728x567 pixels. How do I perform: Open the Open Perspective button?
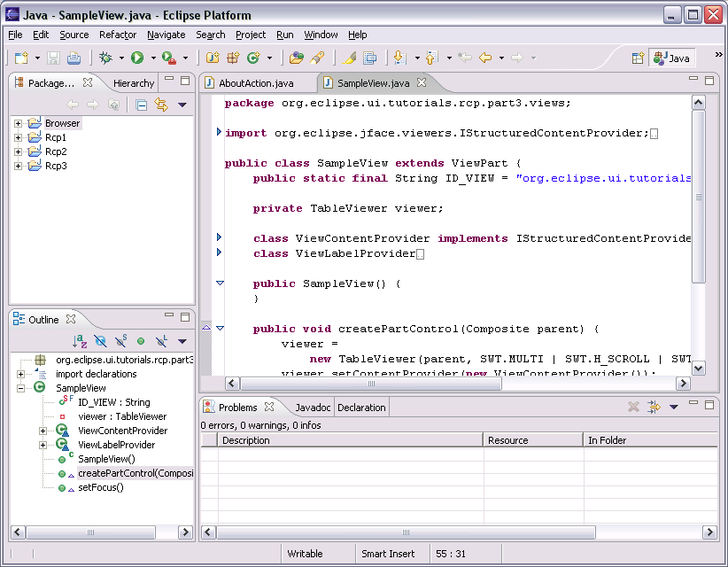(638, 58)
